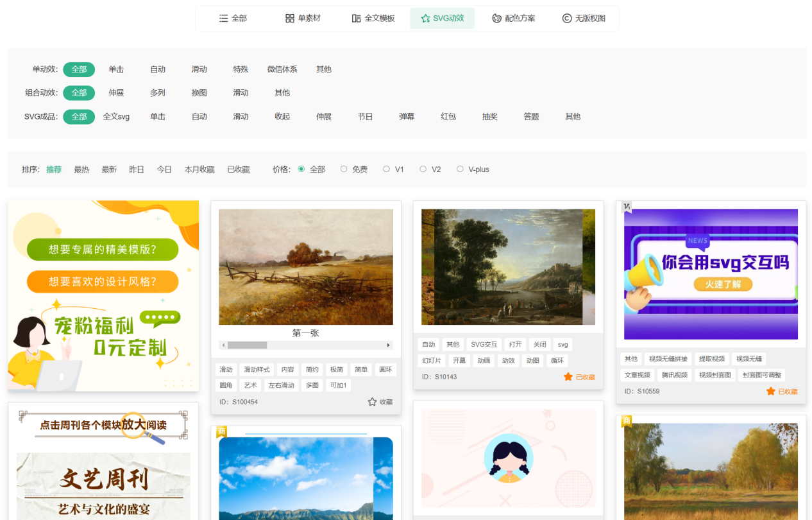Viewport: 812px width, 520px height.
Task: Filter SVG成品 by 红包
Action: click(x=448, y=117)
